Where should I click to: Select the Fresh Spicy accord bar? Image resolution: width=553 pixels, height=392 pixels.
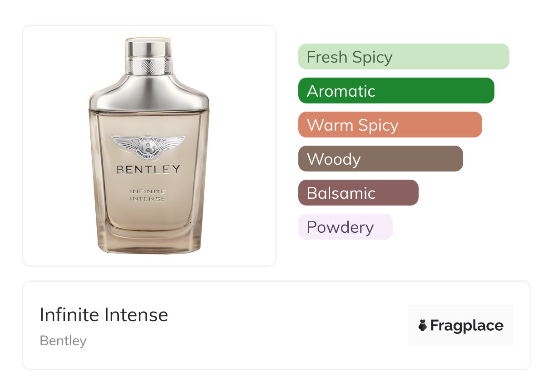(403, 57)
